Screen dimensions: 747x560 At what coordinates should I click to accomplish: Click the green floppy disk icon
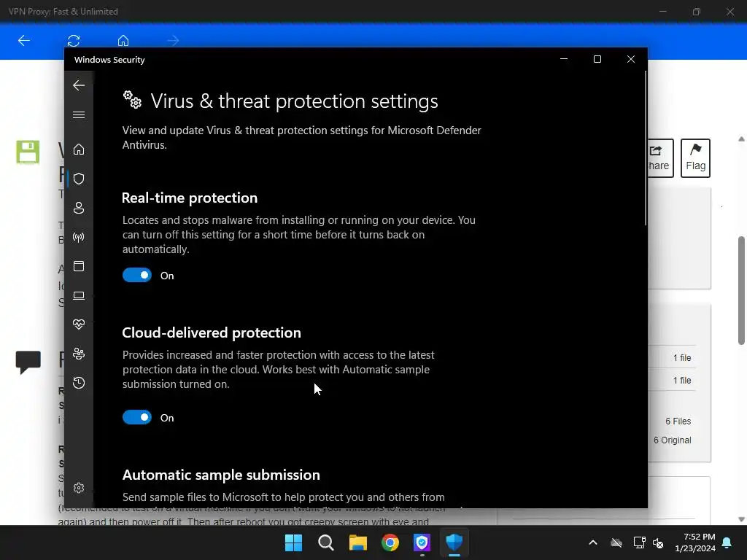pos(28,152)
